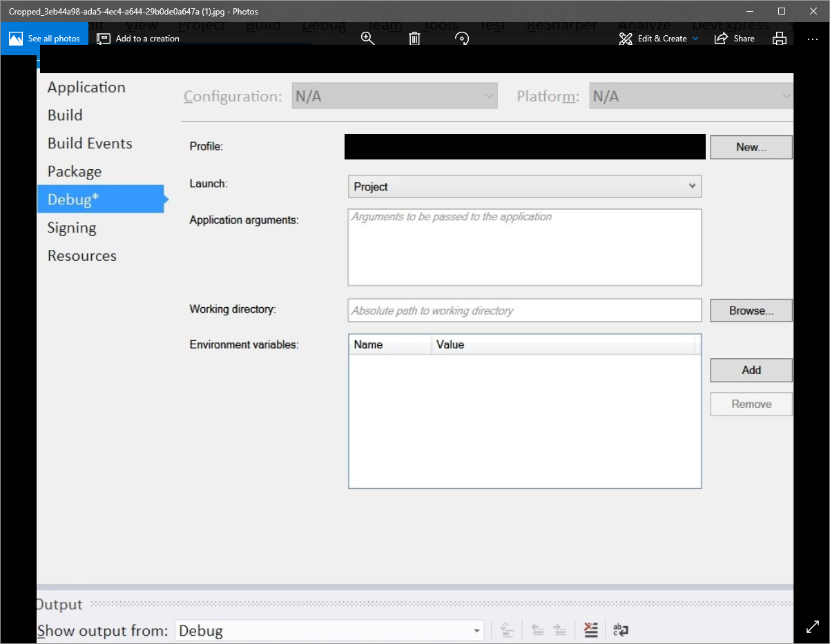830x644 pixels.
Task: Switch to the Signing tab
Action: click(72, 227)
